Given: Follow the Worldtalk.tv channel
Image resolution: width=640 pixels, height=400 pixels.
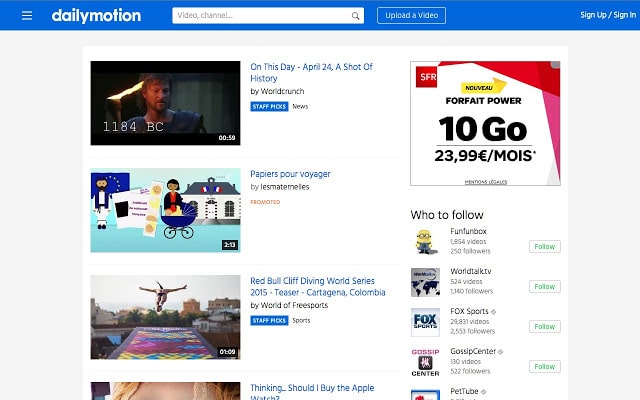Looking at the screenshot, I should click(544, 287).
